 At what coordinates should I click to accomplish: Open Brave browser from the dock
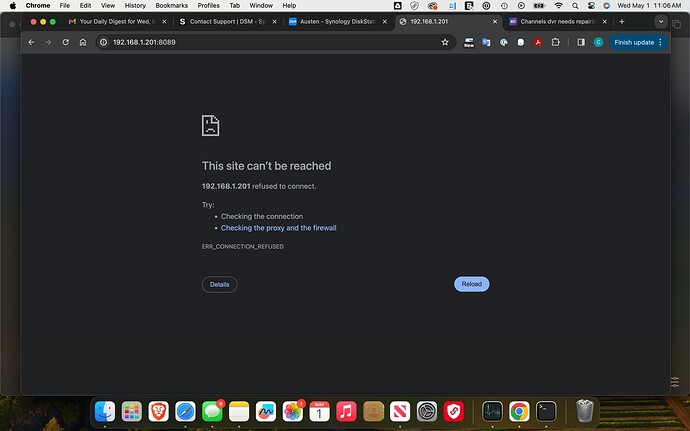(158, 410)
